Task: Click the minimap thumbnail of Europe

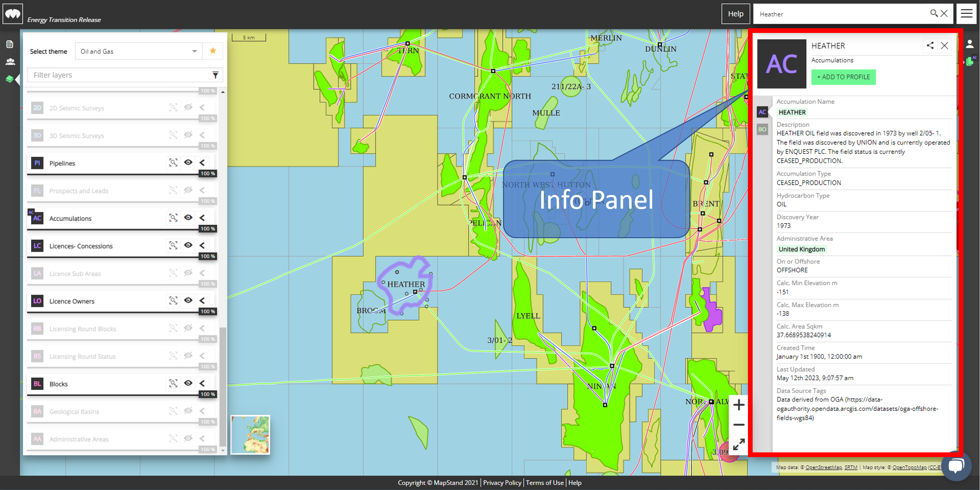Action: click(x=250, y=434)
